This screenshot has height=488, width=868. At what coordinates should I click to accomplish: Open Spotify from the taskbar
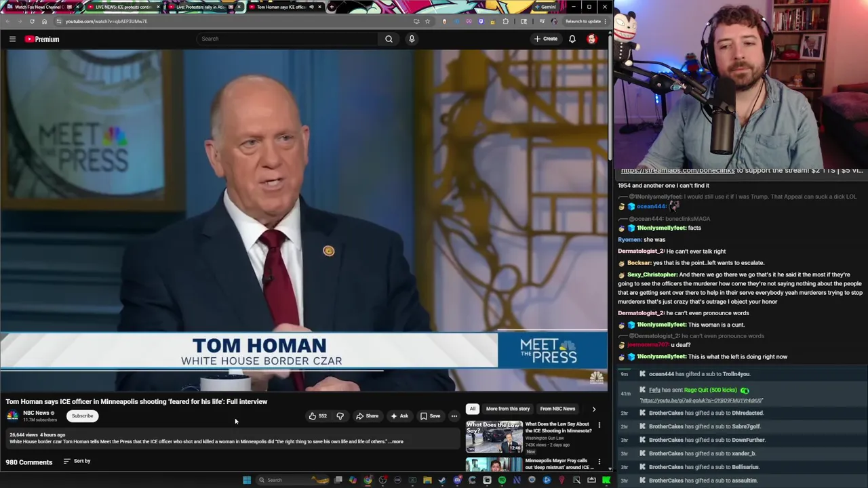pyautogui.click(x=502, y=480)
